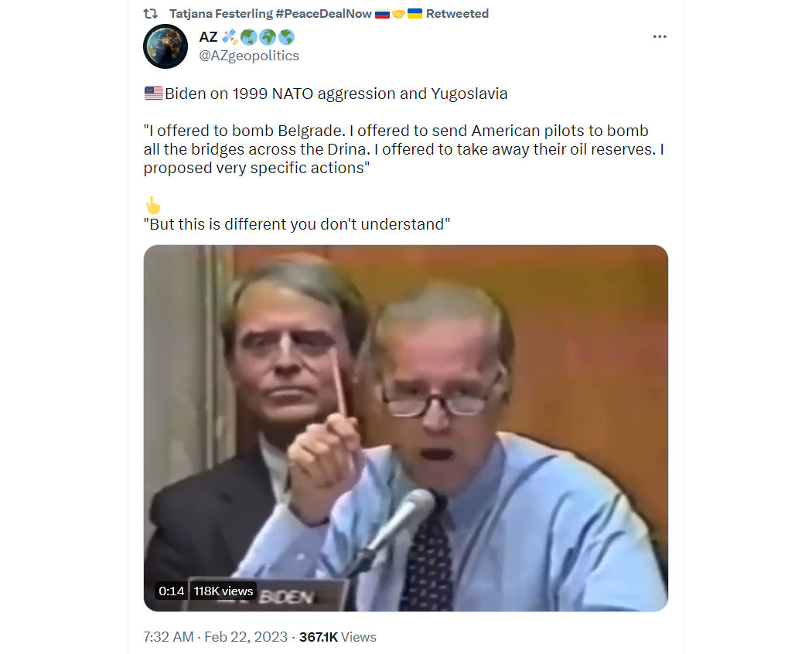Click the first globe emoji after AZ
Screen dimensions: 812x654
click(249, 37)
